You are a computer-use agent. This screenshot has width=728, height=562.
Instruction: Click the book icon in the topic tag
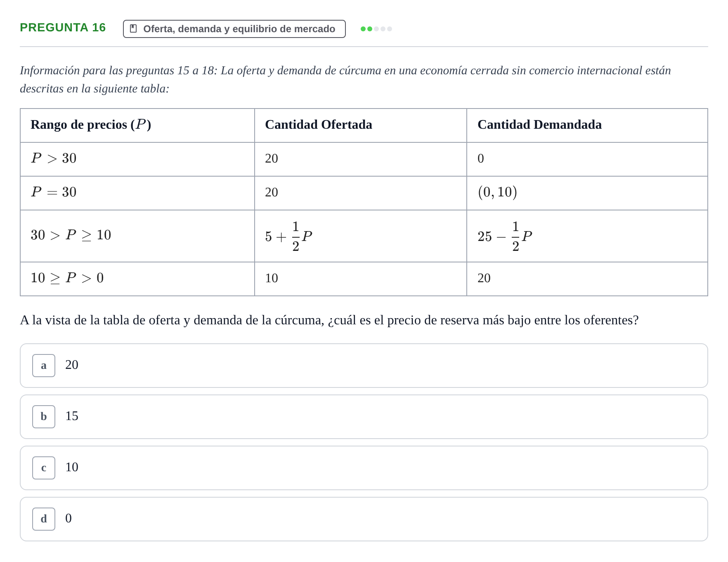click(133, 29)
